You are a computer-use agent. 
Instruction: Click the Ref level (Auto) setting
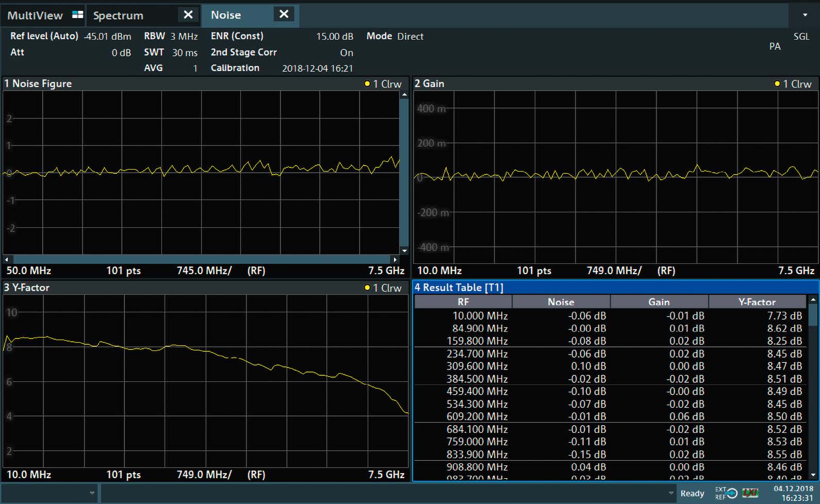[71, 36]
